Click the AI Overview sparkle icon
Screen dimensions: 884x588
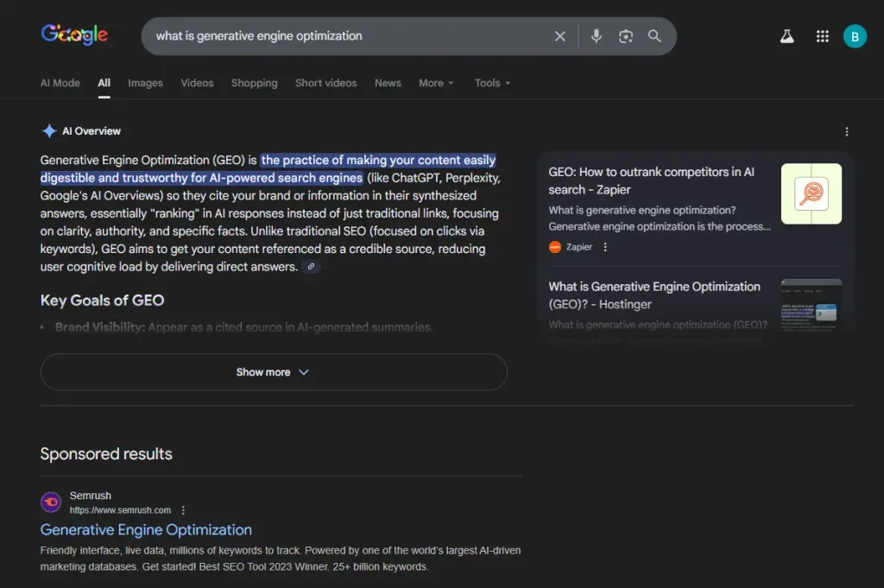point(49,130)
